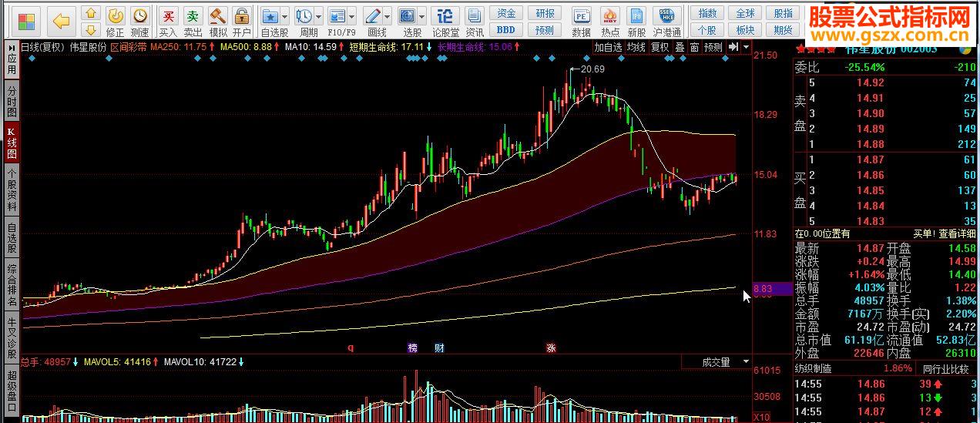Go back with the yellow left arrow
Image resolution: width=980 pixels, height=423 pixels.
pyautogui.click(x=62, y=21)
